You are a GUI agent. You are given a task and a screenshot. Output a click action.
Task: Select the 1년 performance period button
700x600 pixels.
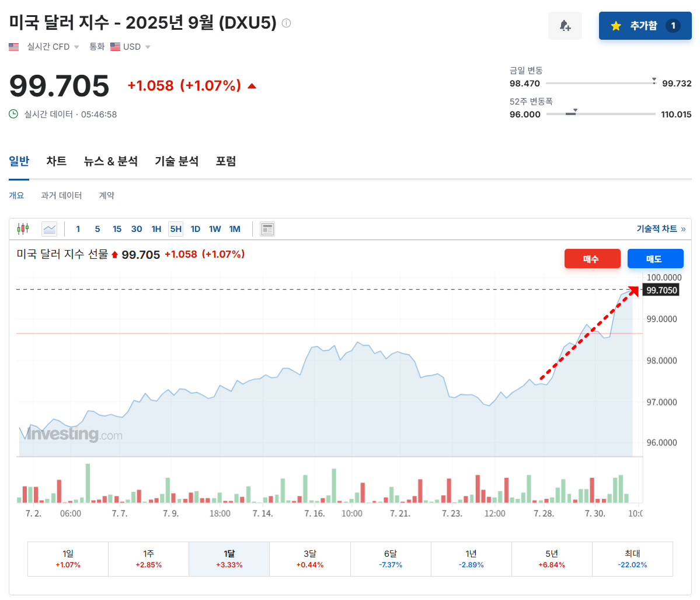[471, 559]
